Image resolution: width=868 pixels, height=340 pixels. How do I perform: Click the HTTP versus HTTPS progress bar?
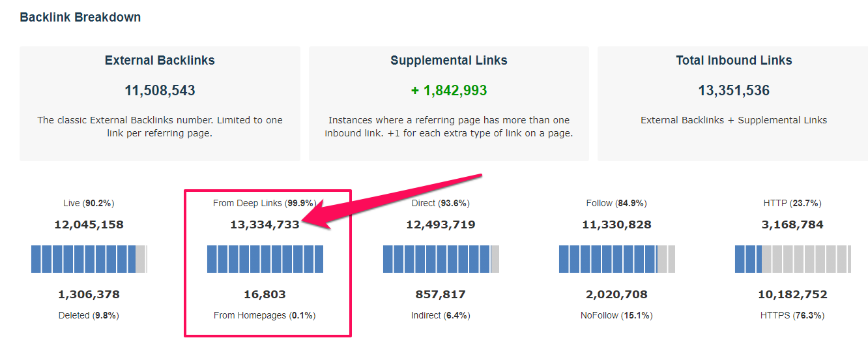click(792, 259)
